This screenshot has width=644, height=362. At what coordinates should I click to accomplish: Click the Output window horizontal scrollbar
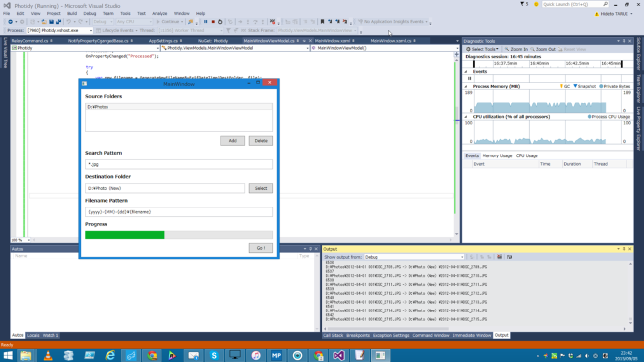tap(388, 329)
